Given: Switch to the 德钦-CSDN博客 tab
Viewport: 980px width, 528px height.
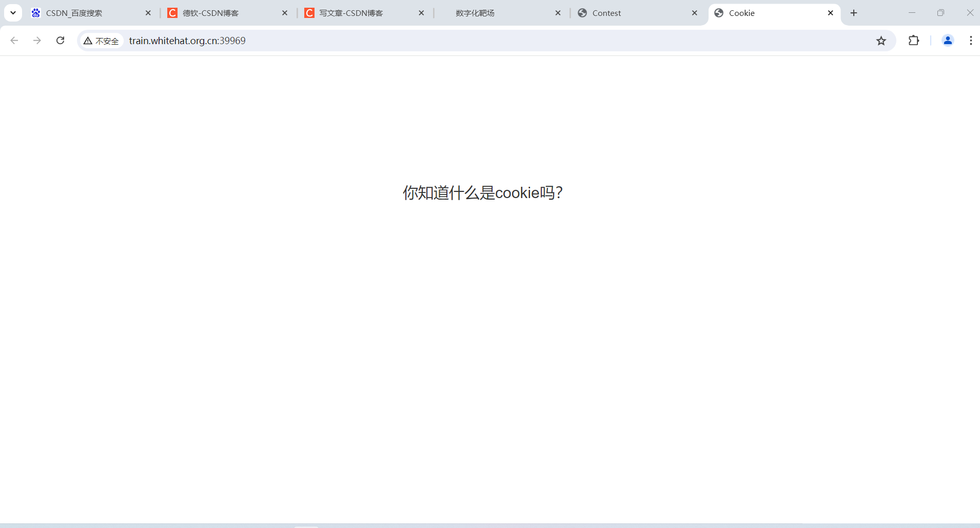Looking at the screenshot, I should 228,13.
